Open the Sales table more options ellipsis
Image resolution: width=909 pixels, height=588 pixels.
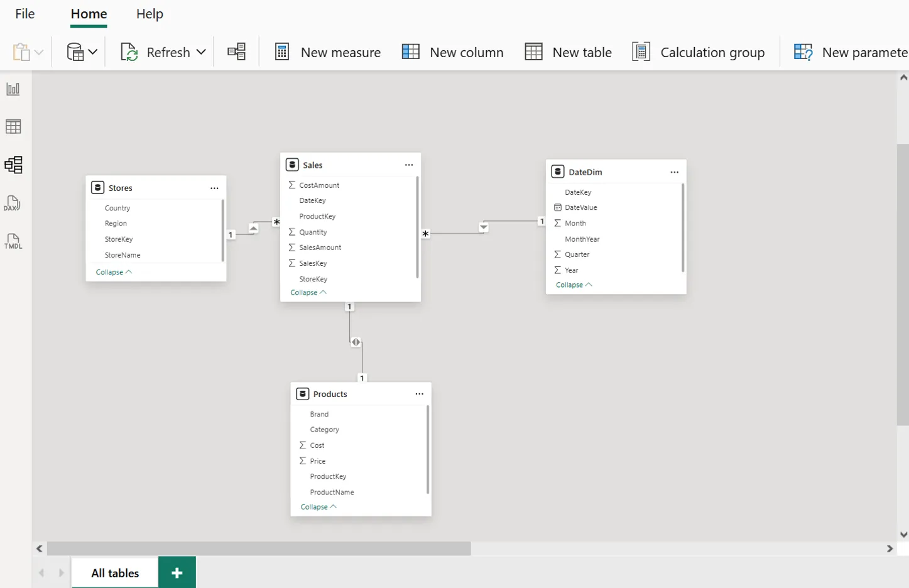tap(409, 165)
